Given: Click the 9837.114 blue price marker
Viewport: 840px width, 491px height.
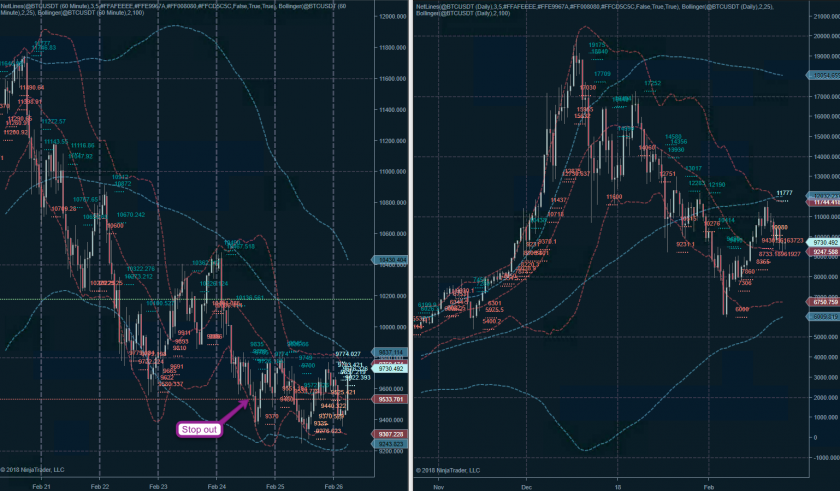Looking at the screenshot, I should (389, 352).
